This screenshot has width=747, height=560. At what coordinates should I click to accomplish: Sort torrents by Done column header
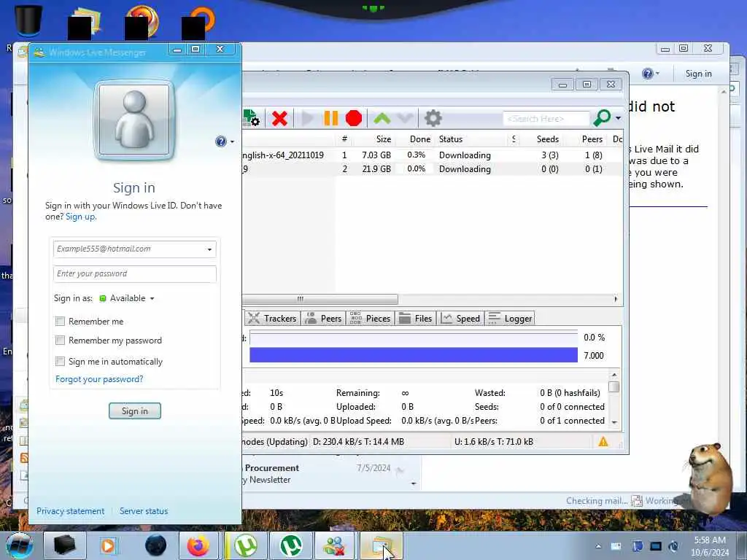coord(419,139)
